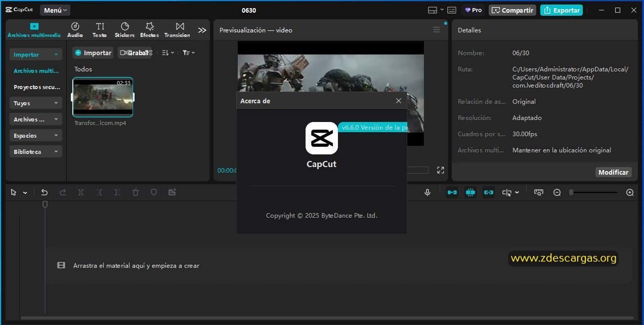Screen dimensions: 644x325
Task: Open the preview panel hamburger menu
Action: tap(437, 30)
